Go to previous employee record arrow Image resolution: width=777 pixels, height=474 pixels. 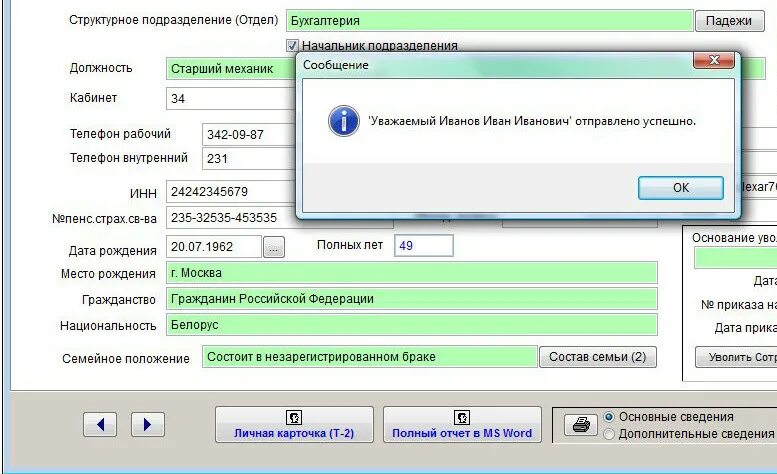click(x=100, y=424)
